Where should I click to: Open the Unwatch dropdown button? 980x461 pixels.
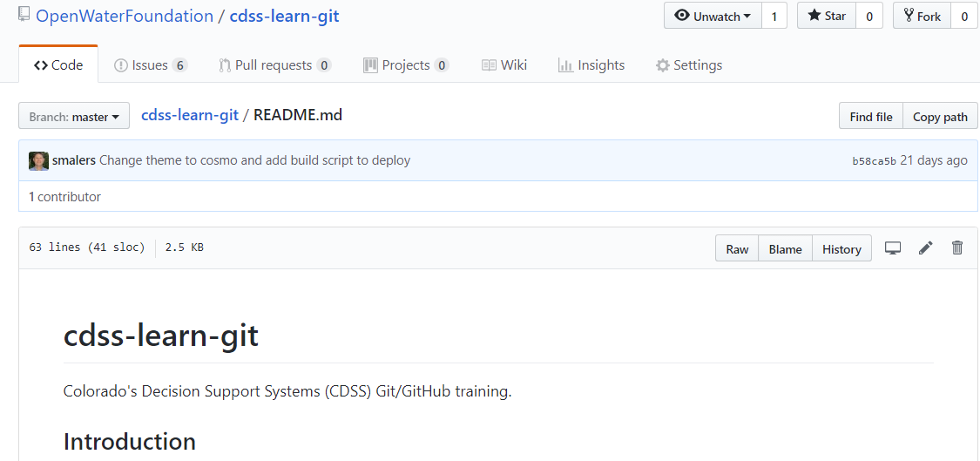click(x=713, y=17)
